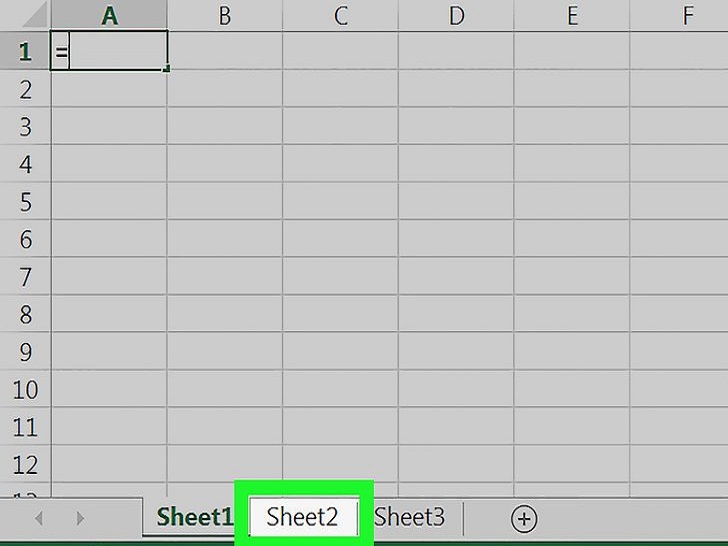Switch to the Sheet2 tab
Image resolution: width=728 pixels, height=546 pixels.
pos(303,517)
